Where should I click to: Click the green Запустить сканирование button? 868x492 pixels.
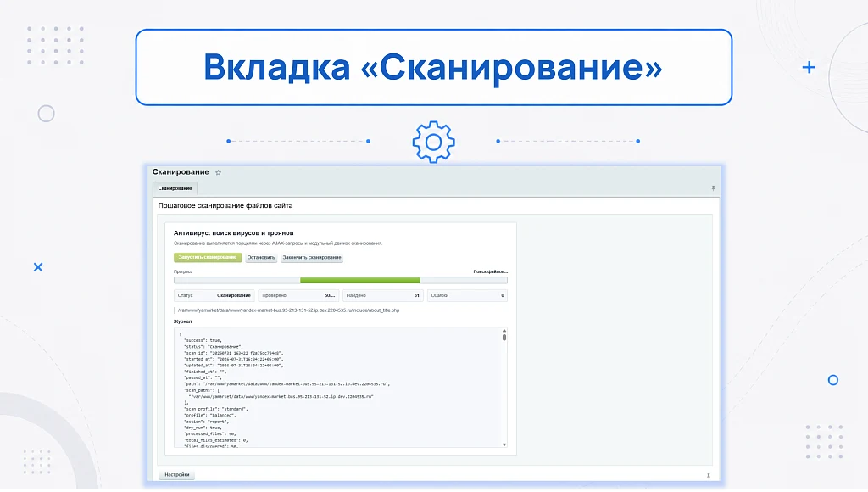coord(208,257)
